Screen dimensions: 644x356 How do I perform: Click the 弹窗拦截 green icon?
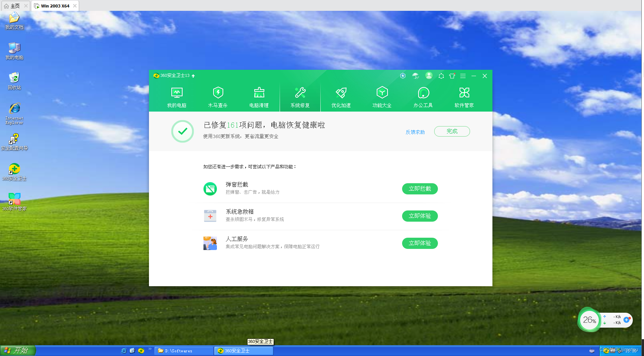coord(210,188)
